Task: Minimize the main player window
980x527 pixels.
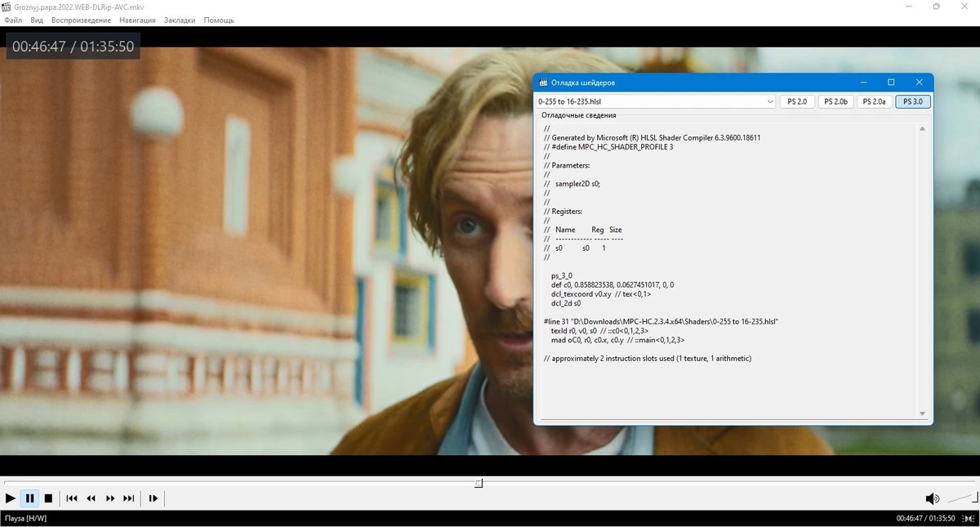Action: pos(908,7)
